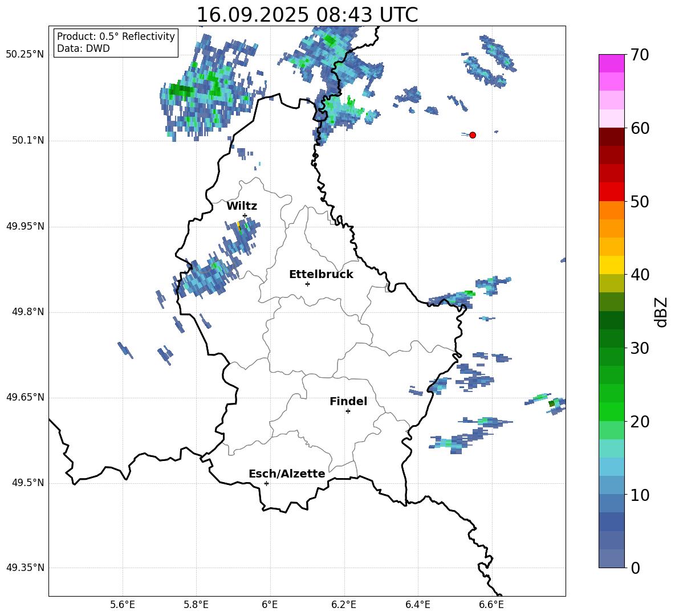Click the yellow colorbar segment above 40
Image resolution: width=675 pixels, height=616 pixels.
(611, 265)
